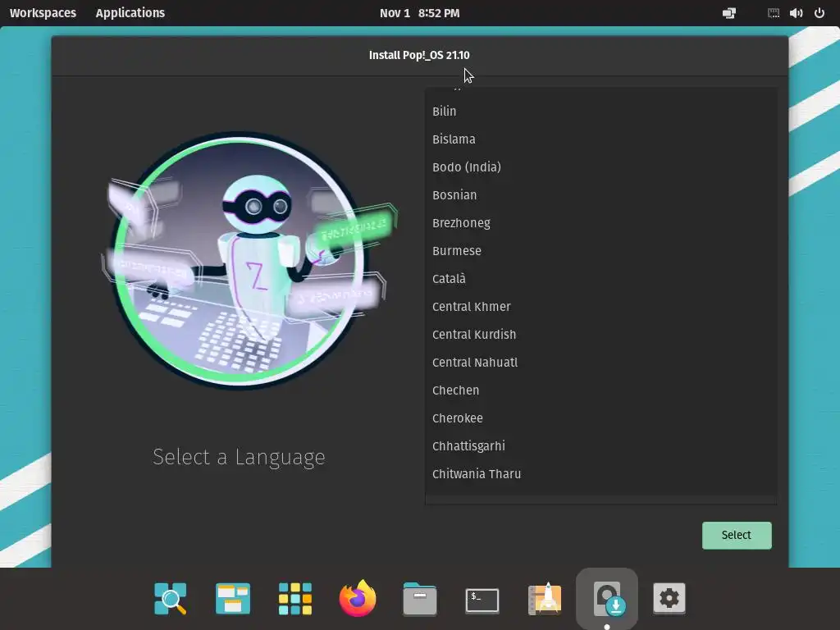Click the Install Pop!_OS 21.10 title bar

(x=419, y=55)
